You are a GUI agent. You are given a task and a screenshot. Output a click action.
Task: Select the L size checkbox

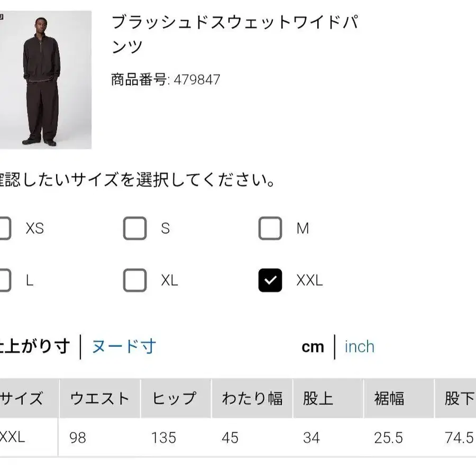click(x=4, y=280)
